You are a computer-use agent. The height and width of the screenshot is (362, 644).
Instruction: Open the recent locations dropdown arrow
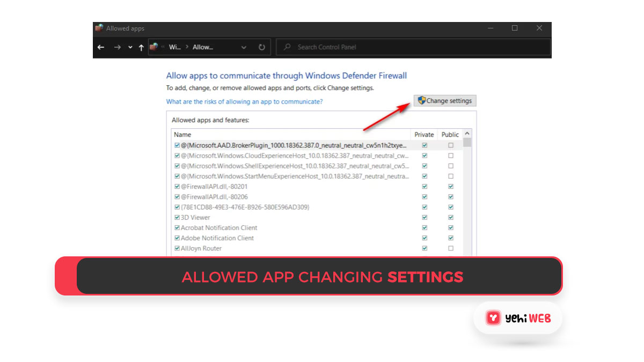click(x=130, y=47)
